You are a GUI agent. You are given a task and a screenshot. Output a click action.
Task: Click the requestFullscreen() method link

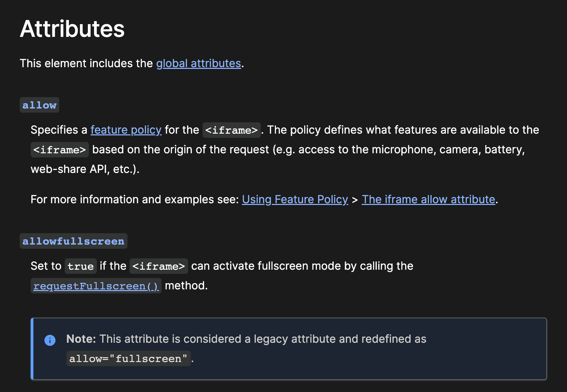(96, 286)
